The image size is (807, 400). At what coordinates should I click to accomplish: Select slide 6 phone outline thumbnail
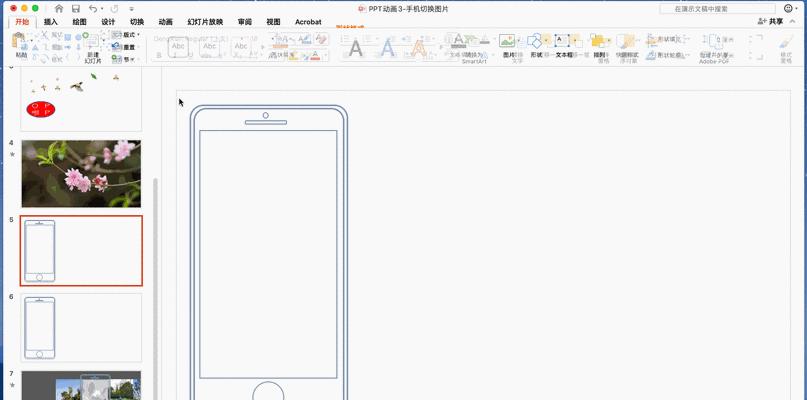[x=81, y=328]
